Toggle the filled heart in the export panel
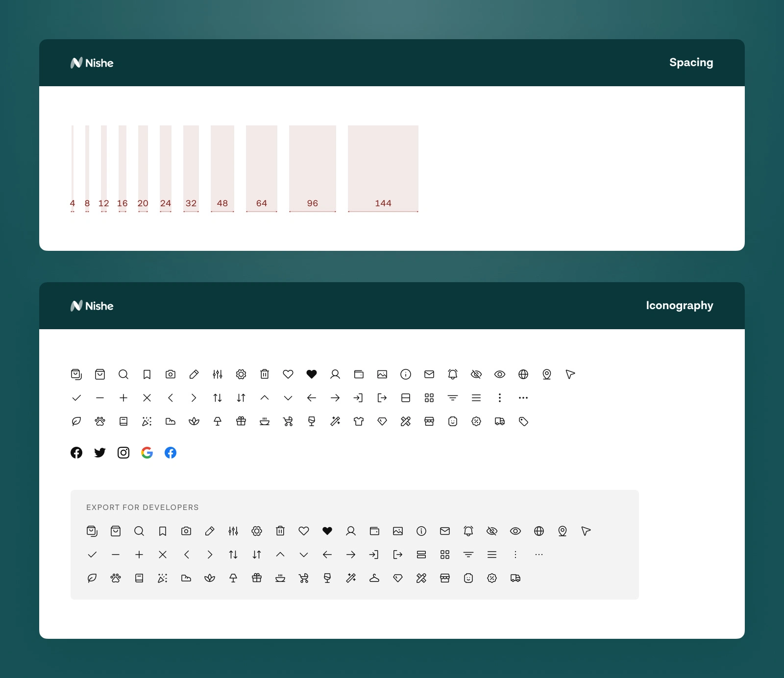The width and height of the screenshot is (784, 678). (327, 531)
